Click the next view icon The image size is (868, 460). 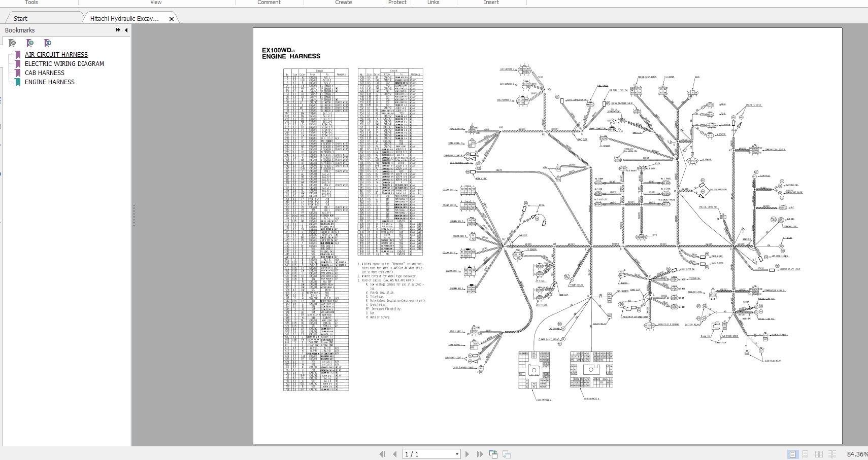pyautogui.click(x=506, y=454)
